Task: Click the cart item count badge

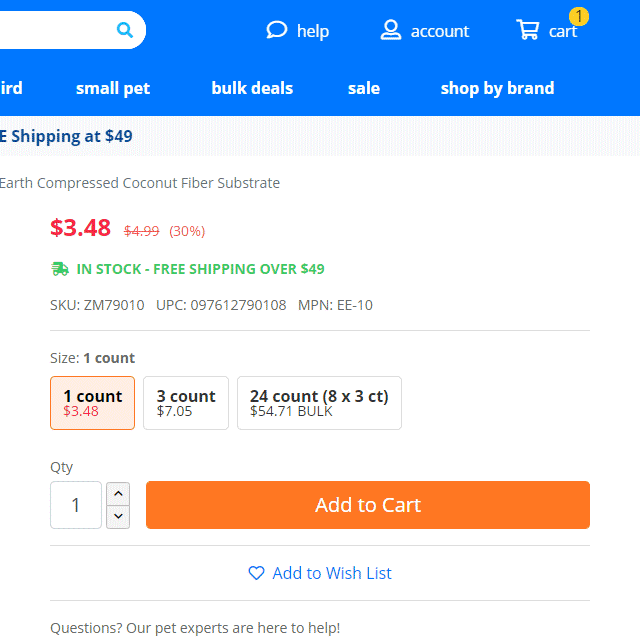Action: [579, 17]
